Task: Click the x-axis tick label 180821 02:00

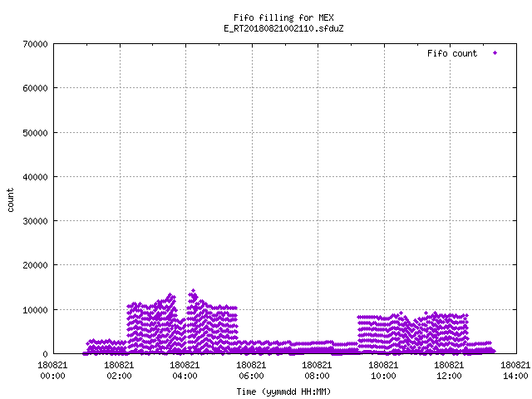Action: (x=119, y=371)
